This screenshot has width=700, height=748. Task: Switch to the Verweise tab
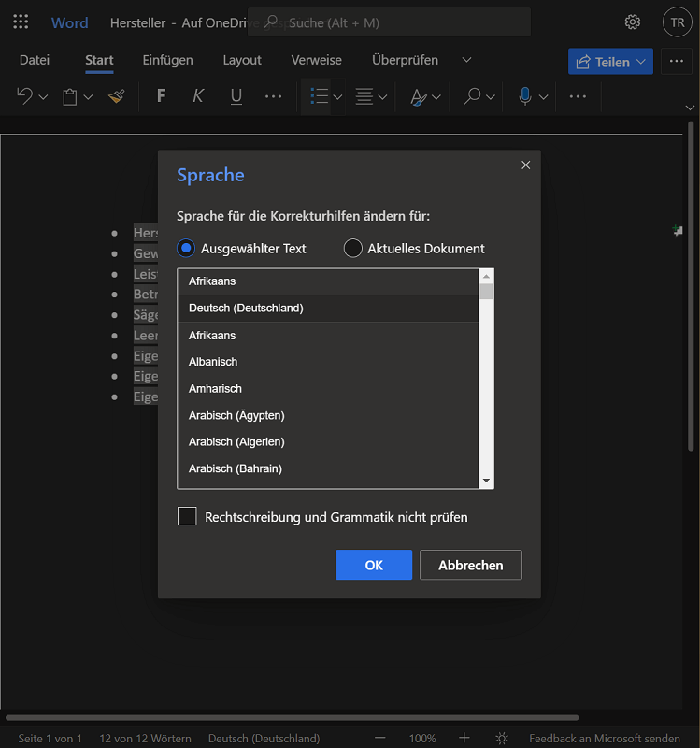(317, 60)
